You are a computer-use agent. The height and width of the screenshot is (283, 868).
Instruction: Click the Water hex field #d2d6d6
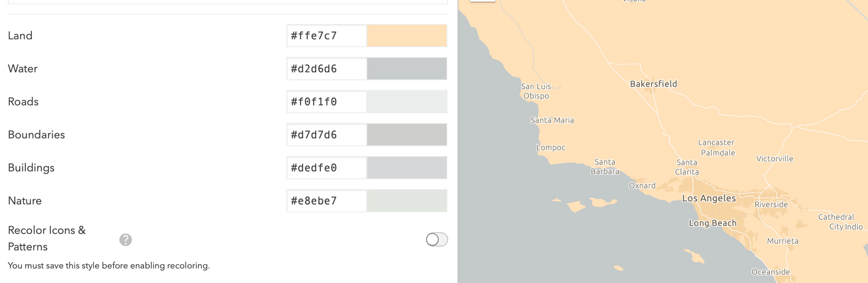pos(326,69)
